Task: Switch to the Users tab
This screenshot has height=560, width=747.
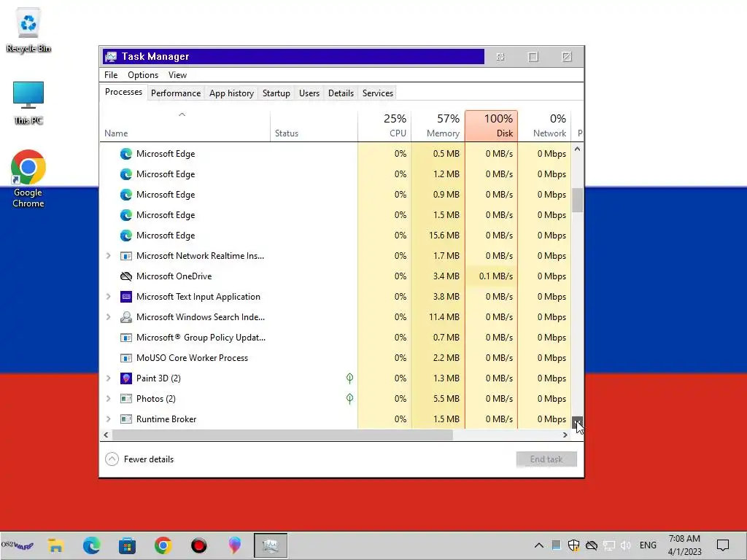Action: coord(309,93)
